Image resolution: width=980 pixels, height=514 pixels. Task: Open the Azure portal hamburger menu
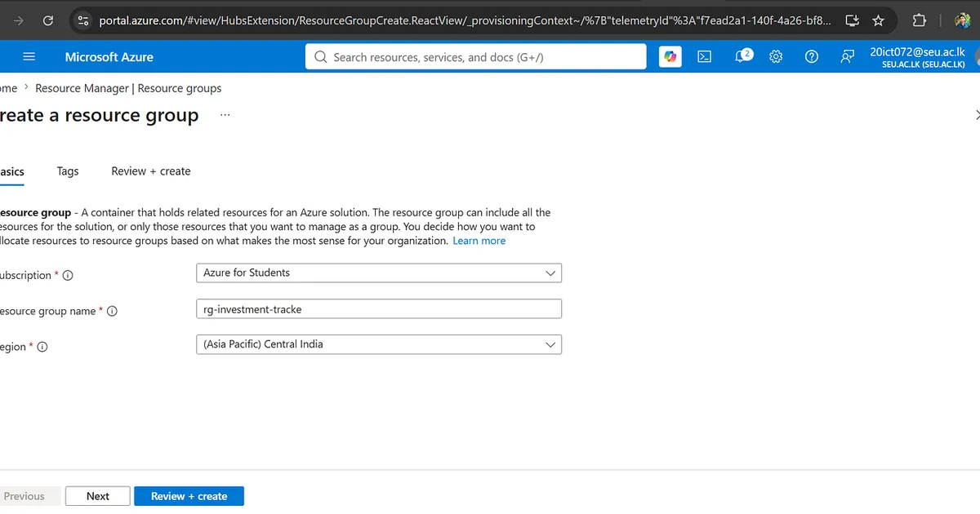click(29, 57)
